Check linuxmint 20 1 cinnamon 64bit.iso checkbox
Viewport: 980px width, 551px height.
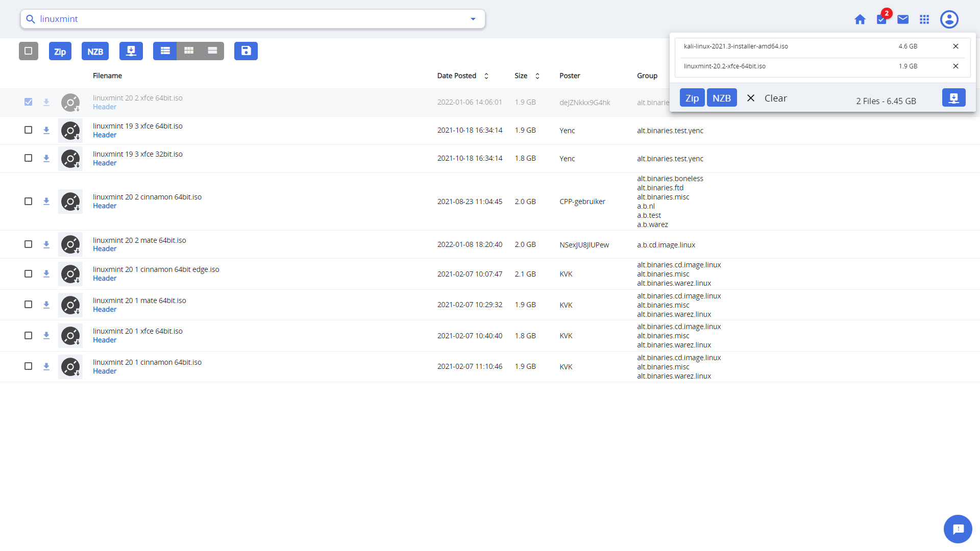(x=29, y=366)
